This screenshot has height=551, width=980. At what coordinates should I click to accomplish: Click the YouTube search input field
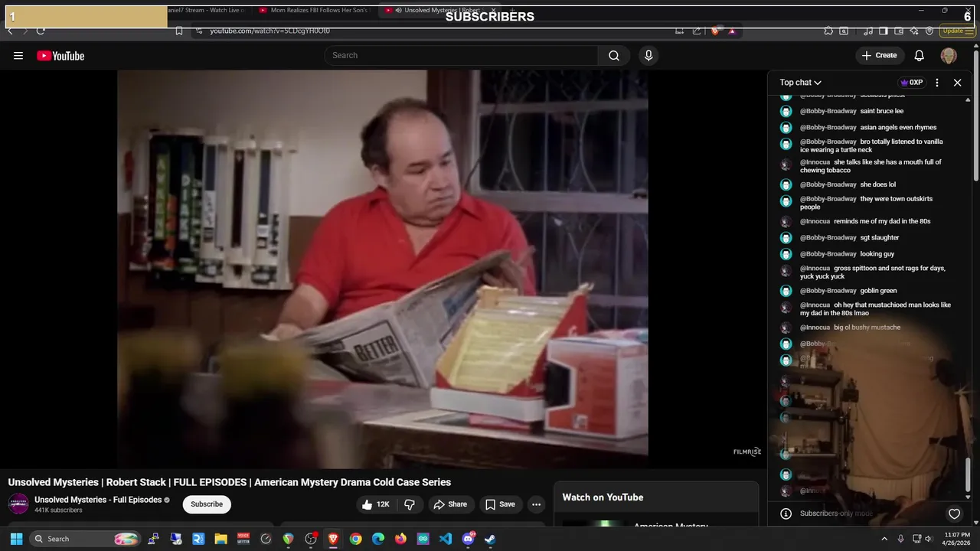461,55
